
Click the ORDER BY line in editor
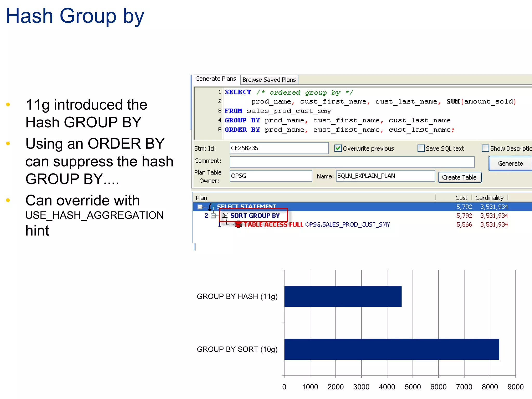point(340,130)
